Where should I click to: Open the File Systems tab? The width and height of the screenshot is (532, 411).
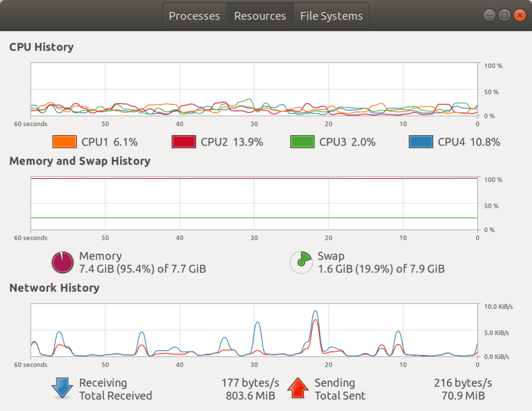331,16
